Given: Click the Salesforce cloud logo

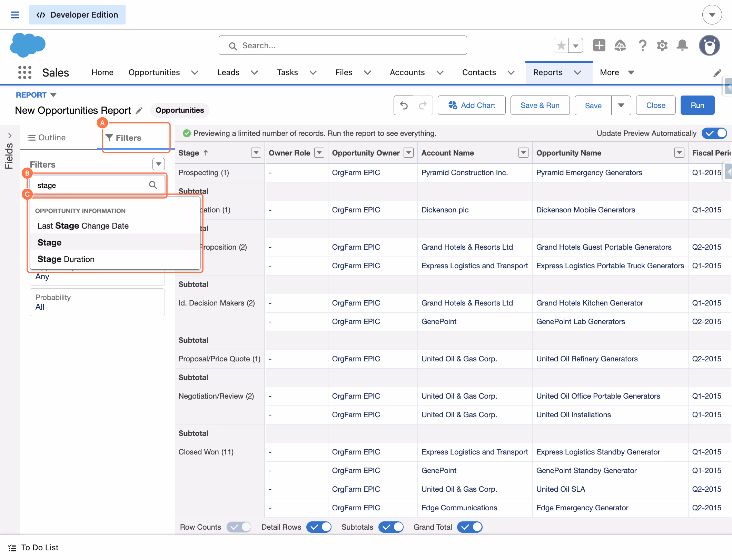Looking at the screenshot, I should (x=28, y=45).
